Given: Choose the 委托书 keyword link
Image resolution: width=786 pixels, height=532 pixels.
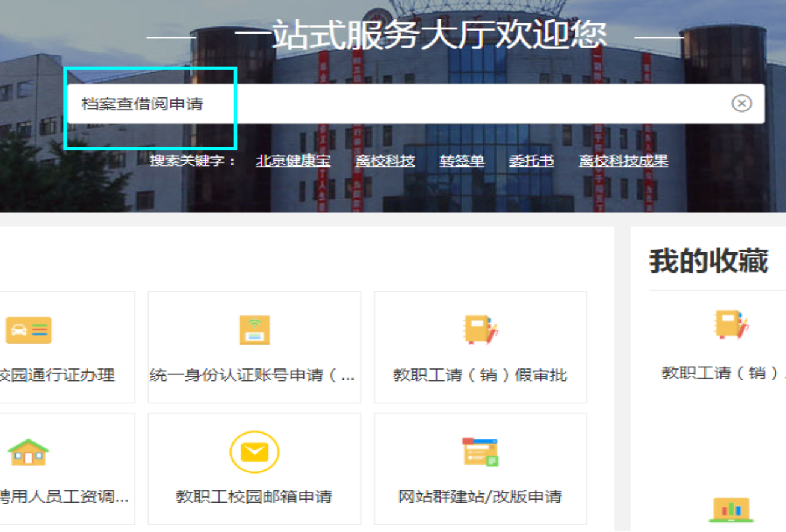Looking at the screenshot, I should [x=531, y=161].
